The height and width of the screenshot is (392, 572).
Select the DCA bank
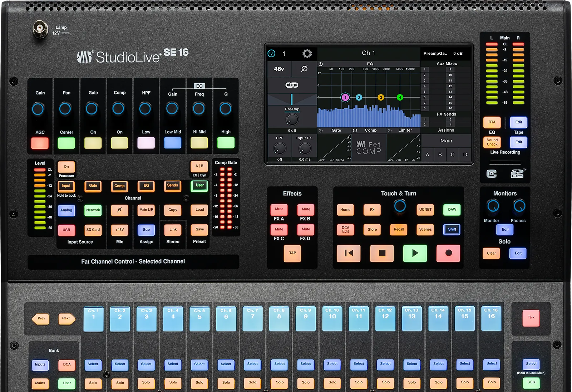tap(67, 364)
